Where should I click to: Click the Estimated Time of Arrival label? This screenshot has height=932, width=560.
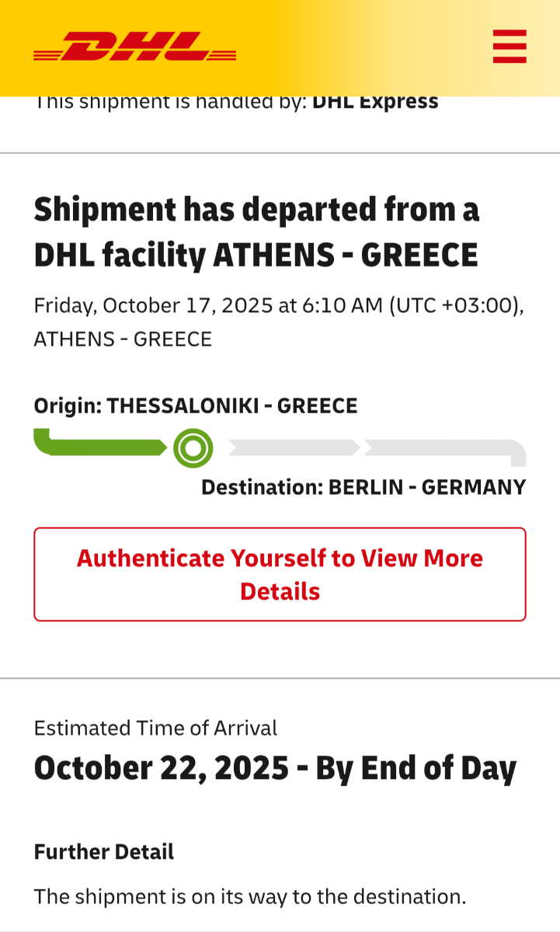155,728
